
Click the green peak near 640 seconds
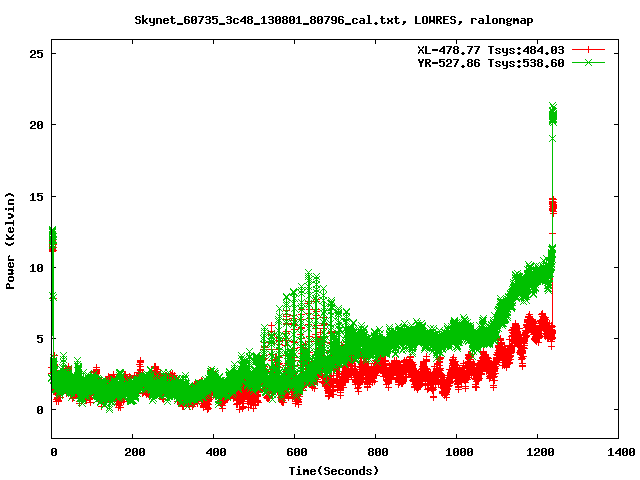coord(309,273)
